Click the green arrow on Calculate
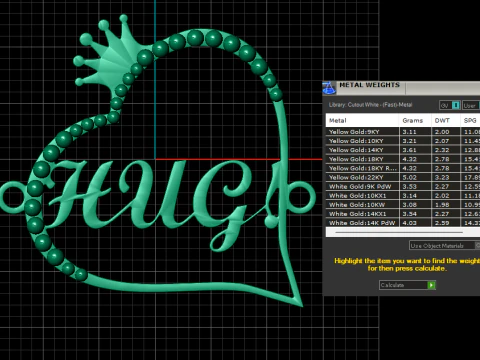 (x=431, y=285)
